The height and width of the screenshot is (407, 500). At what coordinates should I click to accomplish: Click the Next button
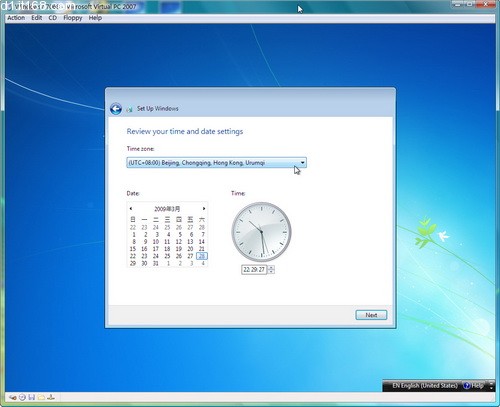click(x=371, y=315)
